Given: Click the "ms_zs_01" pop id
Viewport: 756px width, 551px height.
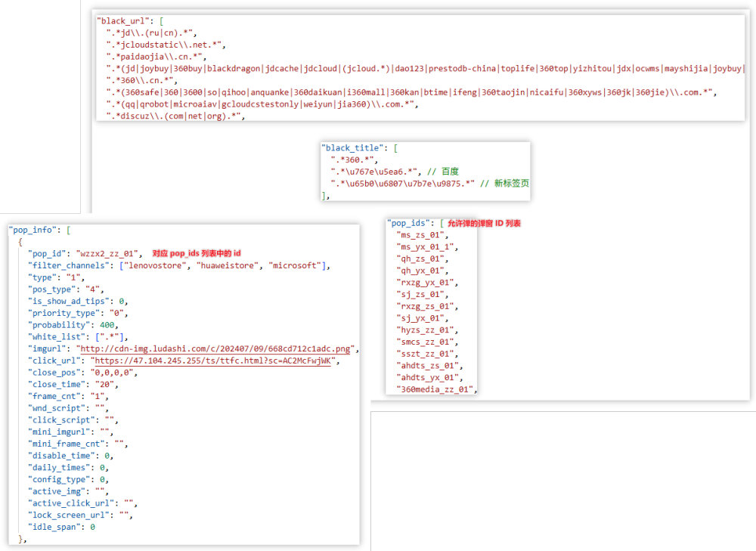Looking at the screenshot, I should coord(420,235).
